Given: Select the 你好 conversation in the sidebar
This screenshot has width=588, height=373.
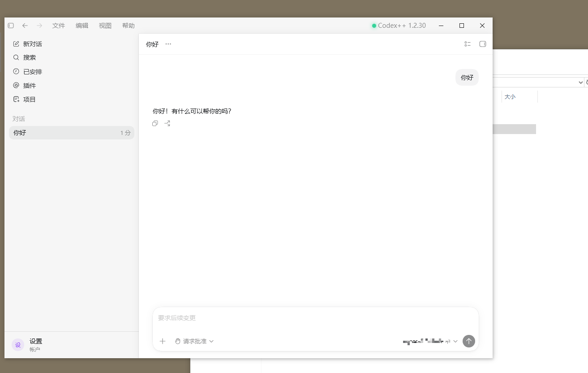Looking at the screenshot, I should pos(72,133).
